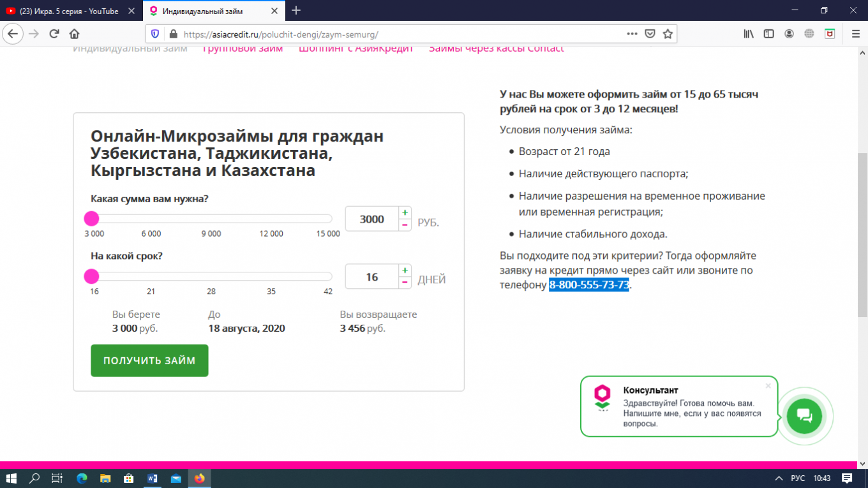Reload the current page
Image resolution: width=868 pixels, height=488 pixels.
pyautogui.click(x=54, y=34)
